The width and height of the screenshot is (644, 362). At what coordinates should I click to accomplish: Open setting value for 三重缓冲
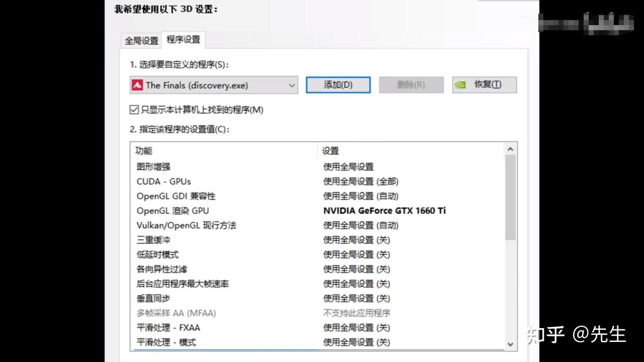357,240
